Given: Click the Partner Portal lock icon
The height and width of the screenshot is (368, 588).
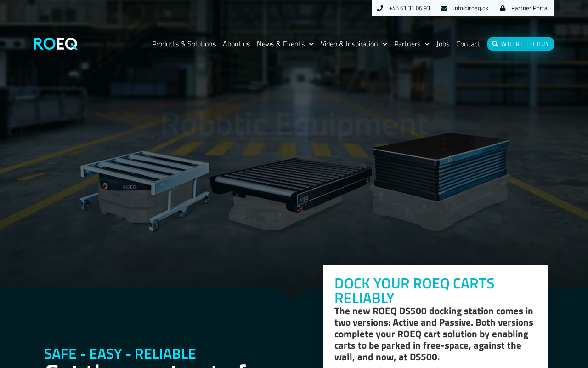Looking at the screenshot, I should pyautogui.click(x=503, y=8).
